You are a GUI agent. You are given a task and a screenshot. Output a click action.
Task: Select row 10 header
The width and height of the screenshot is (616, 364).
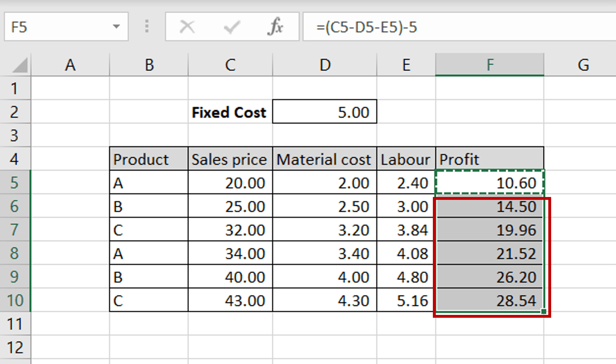pyautogui.click(x=15, y=300)
